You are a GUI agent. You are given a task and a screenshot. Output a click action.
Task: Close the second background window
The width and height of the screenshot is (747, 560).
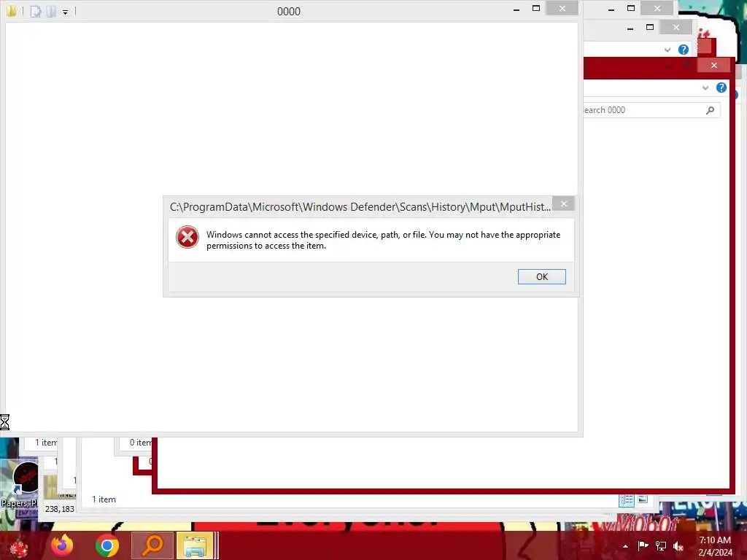tap(676, 27)
